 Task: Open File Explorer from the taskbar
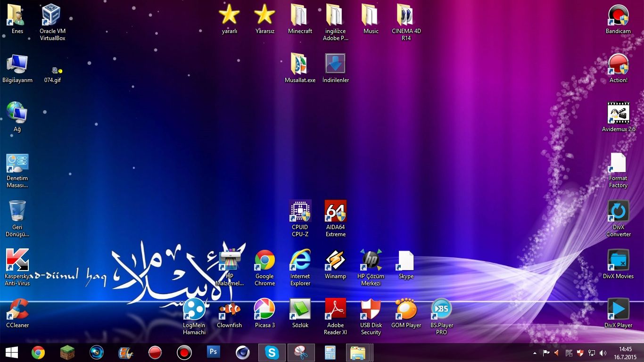coord(359,353)
